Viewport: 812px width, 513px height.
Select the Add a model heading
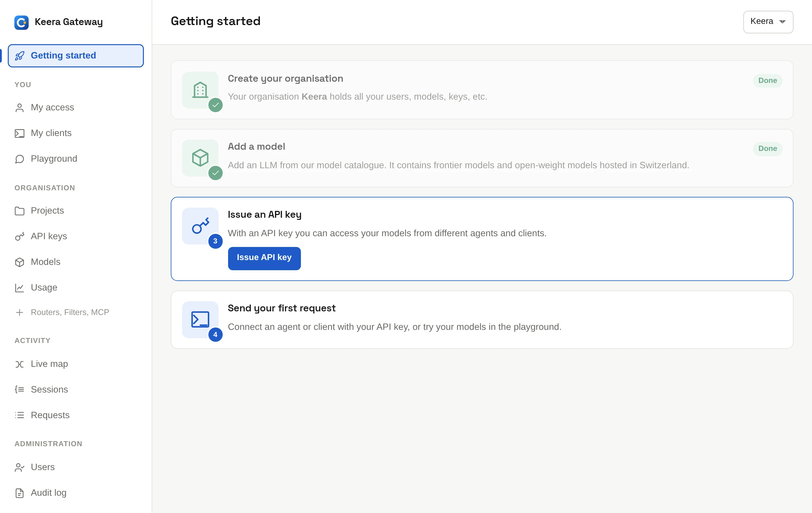point(256,146)
